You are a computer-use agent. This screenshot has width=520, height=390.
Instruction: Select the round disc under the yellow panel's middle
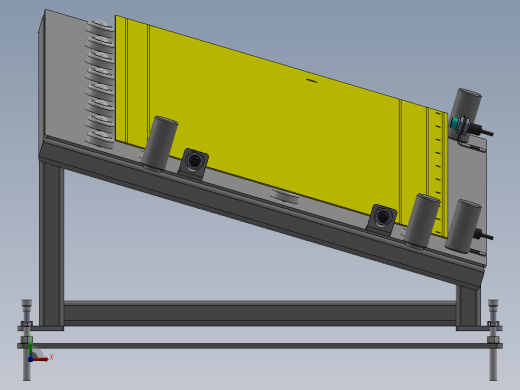[284, 196]
